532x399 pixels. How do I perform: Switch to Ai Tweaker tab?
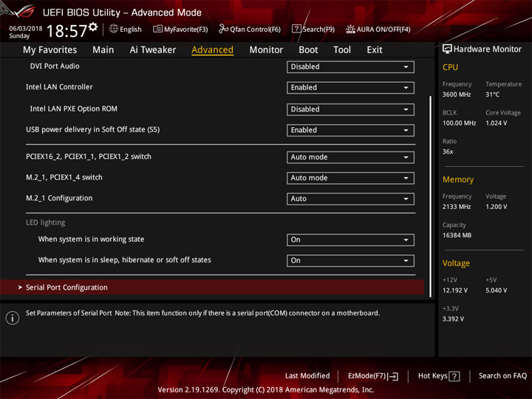tap(153, 50)
